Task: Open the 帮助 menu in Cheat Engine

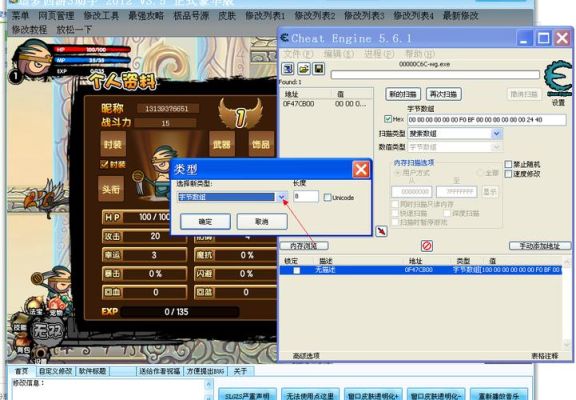Action: click(420, 54)
